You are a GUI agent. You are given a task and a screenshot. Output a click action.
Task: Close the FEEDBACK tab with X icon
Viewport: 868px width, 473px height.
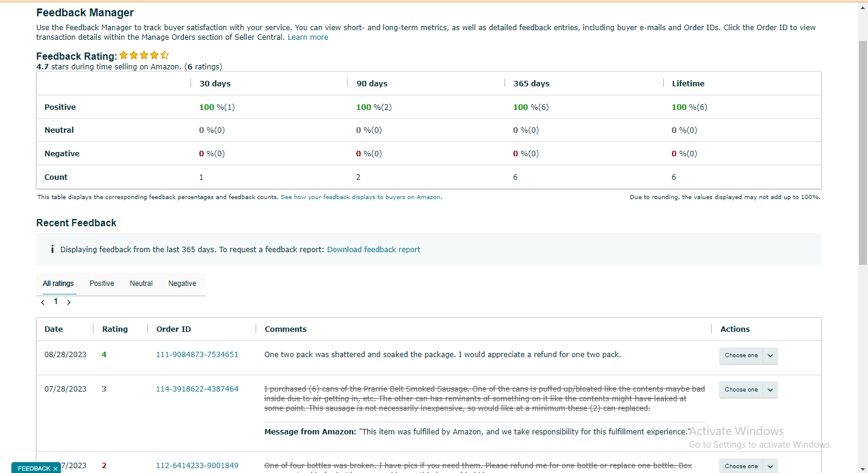pos(55,469)
